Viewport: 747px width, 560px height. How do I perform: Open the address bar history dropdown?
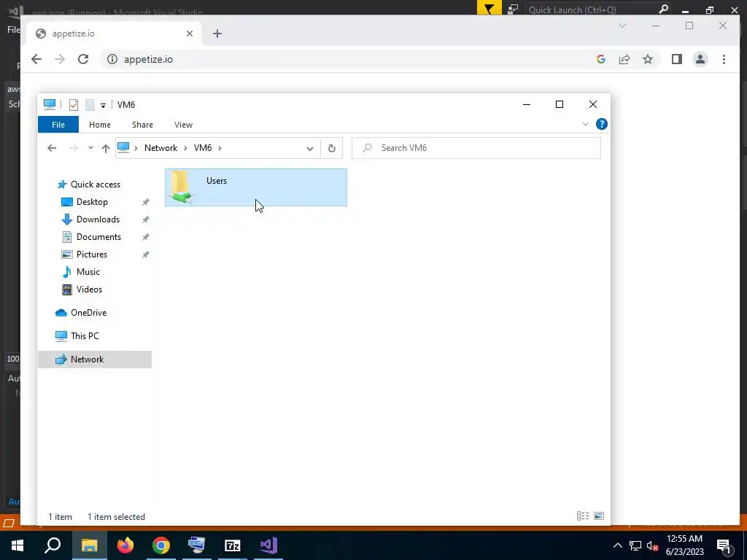309,148
